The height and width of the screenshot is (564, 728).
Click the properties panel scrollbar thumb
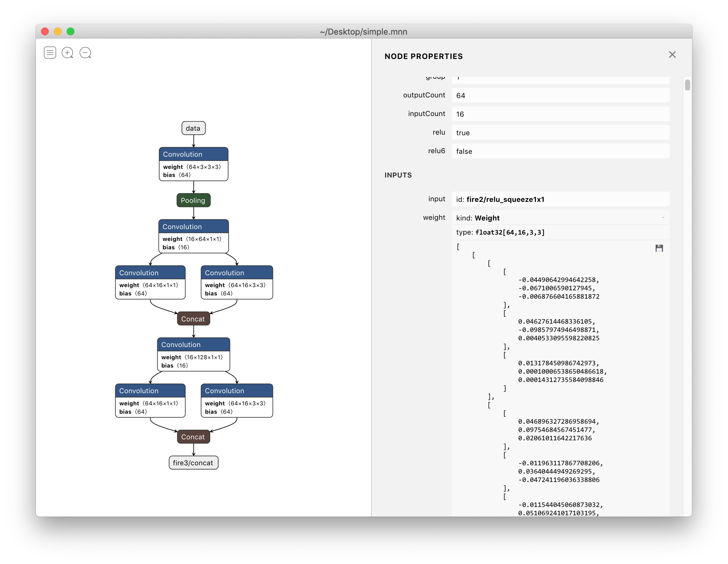(687, 85)
